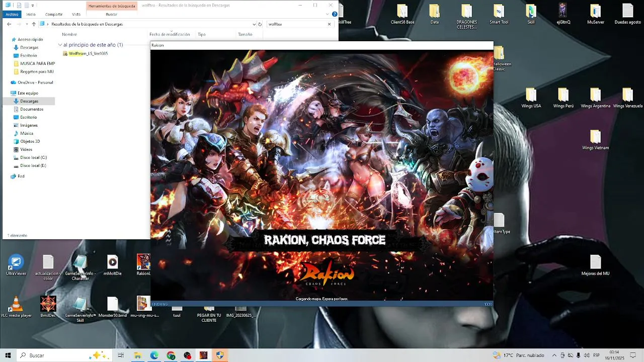The width and height of the screenshot is (644, 362).
Task: Switch to the Vista ribbon tab
Action: (76, 14)
